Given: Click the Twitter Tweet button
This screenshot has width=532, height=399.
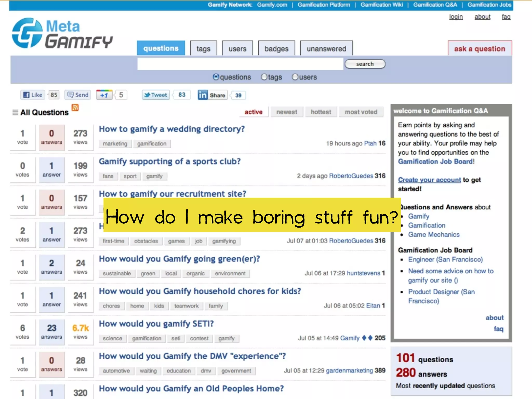Looking at the screenshot, I should click(156, 95).
